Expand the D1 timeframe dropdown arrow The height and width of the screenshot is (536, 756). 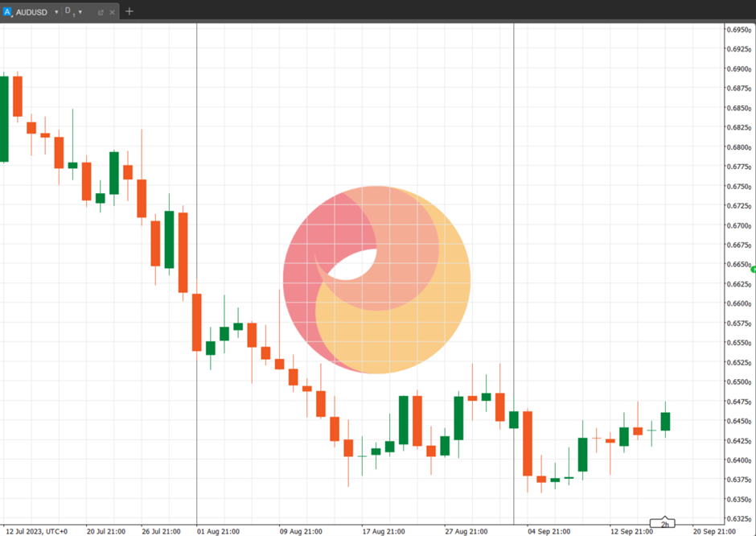(80, 12)
